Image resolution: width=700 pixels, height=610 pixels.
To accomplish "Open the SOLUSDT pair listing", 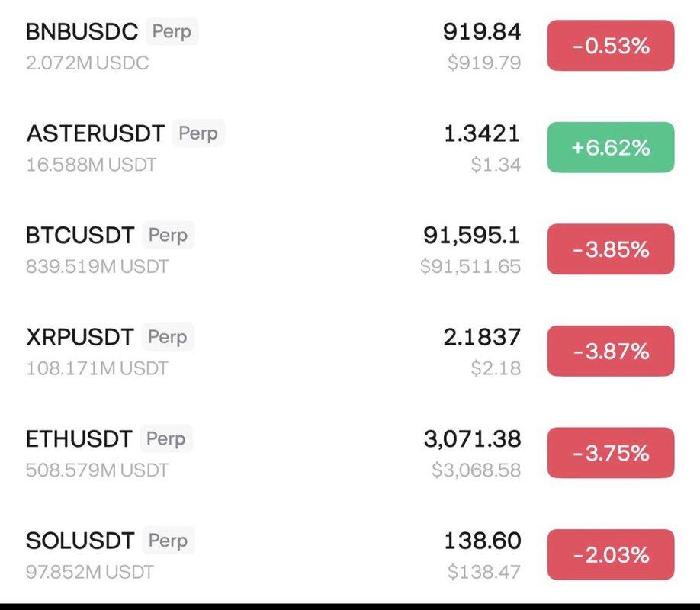I will pos(80,541).
